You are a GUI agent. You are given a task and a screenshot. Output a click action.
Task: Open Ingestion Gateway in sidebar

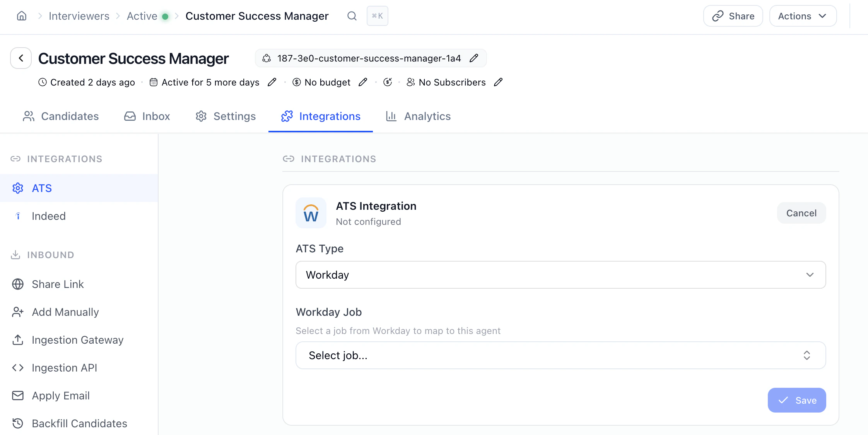point(79,340)
